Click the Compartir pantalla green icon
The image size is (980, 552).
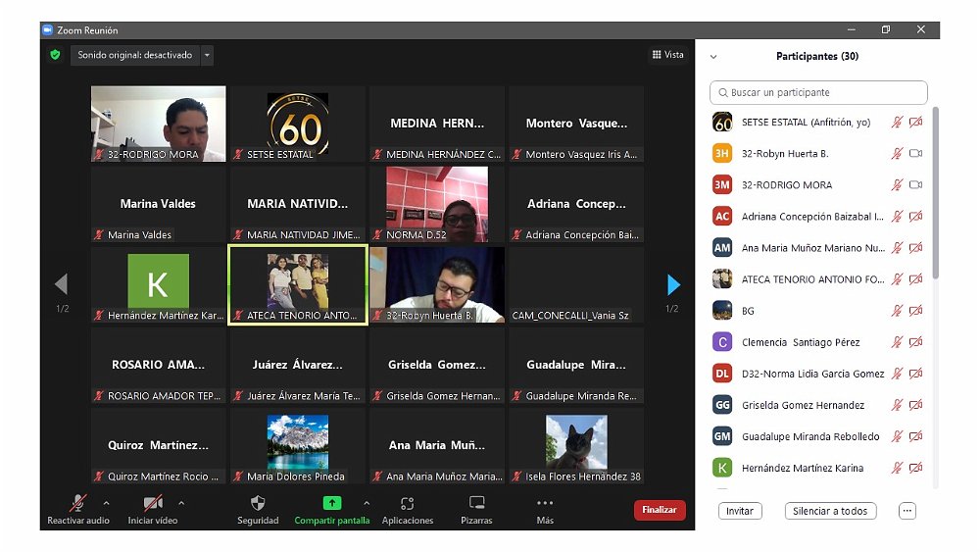(x=332, y=503)
